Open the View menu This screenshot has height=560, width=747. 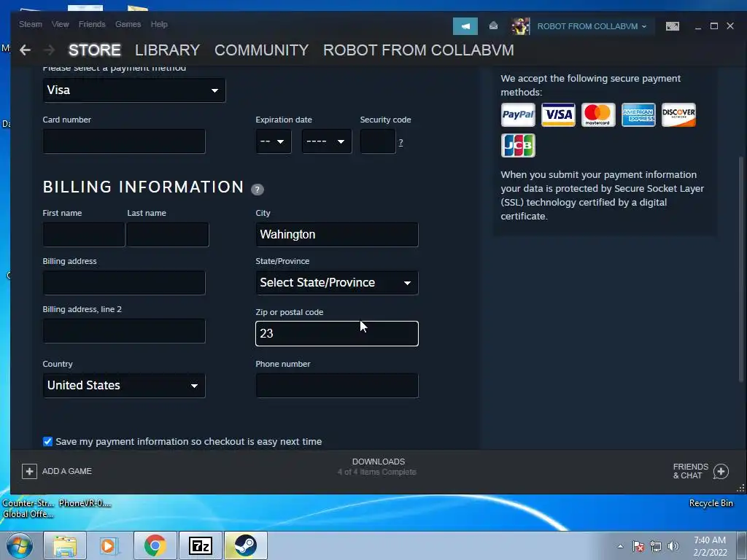click(61, 24)
